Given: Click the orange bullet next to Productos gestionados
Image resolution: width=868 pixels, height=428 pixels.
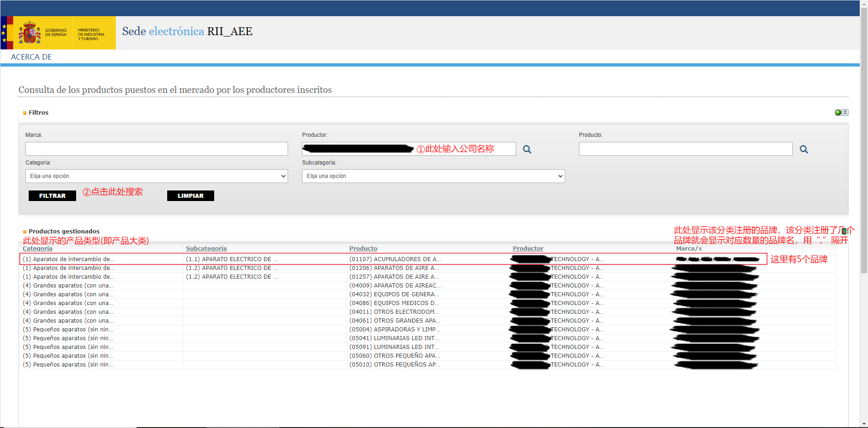Looking at the screenshot, I should [x=24, y=232].
